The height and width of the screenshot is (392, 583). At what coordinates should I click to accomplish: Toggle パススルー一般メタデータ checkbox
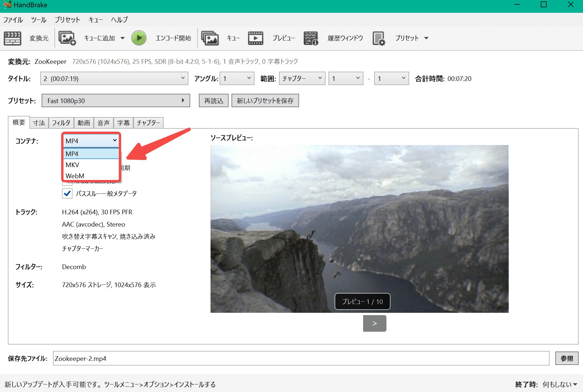[67, 193]
